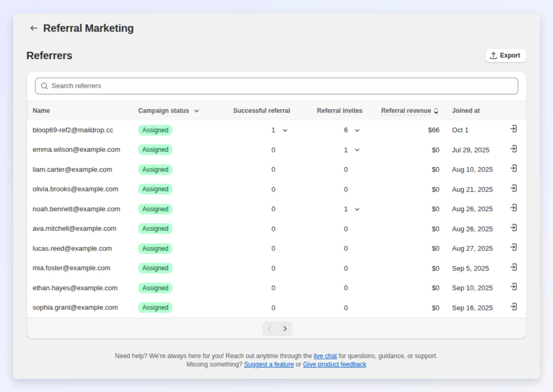Click the $66 referral revenue value
The image size is (553, 392).
click(x=434, y=130)
